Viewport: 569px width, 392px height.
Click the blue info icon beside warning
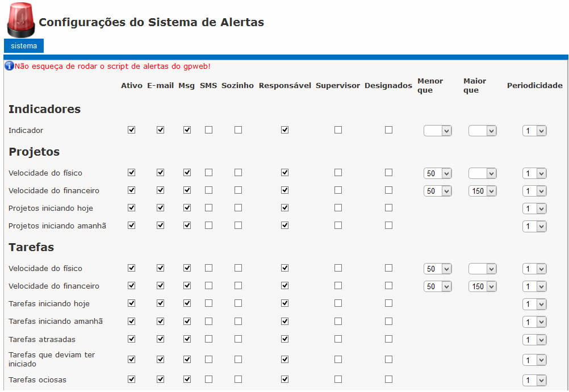[x=9, y=66]
